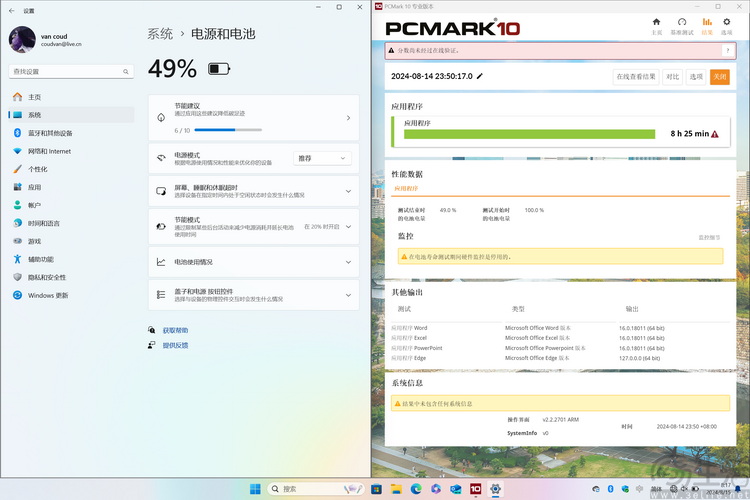Click the ? help button in warning banner
Screen dimensions: 750x500
pyautogui.click(x=728, y=50)
